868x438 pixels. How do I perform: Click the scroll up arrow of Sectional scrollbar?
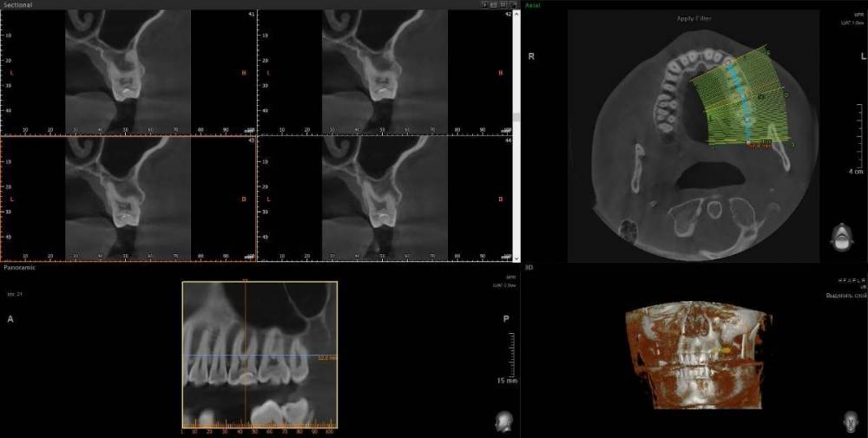(517, 13)
